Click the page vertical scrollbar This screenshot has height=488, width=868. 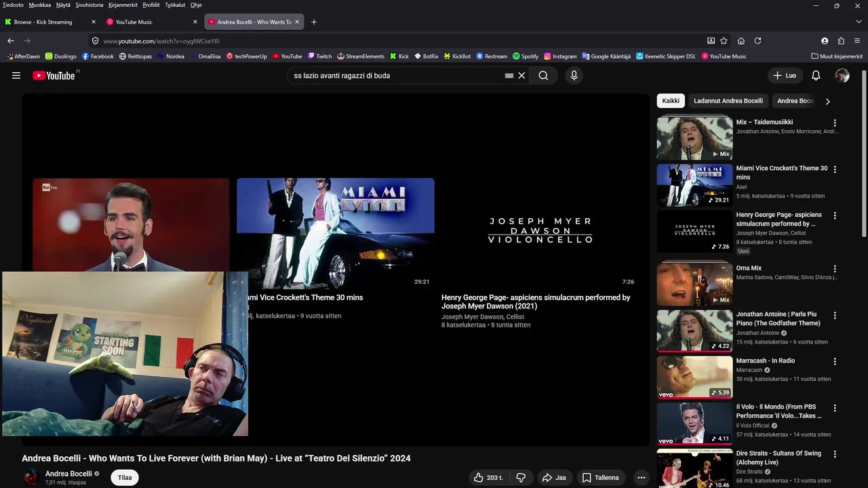pyautogui.click(x=863, y=152)
